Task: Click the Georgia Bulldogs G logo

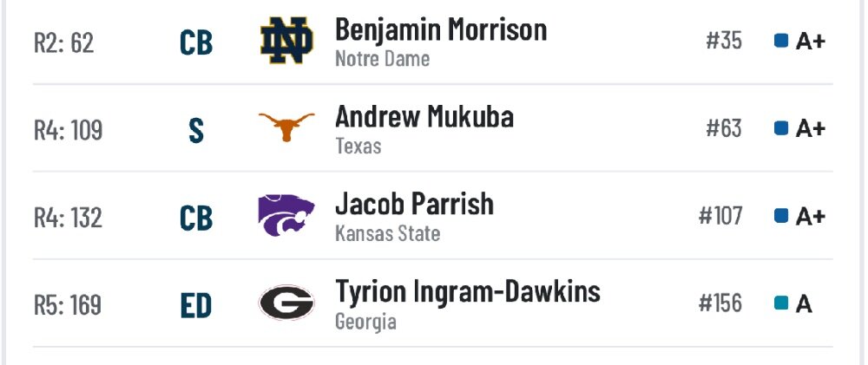Action: coord(286,303)
